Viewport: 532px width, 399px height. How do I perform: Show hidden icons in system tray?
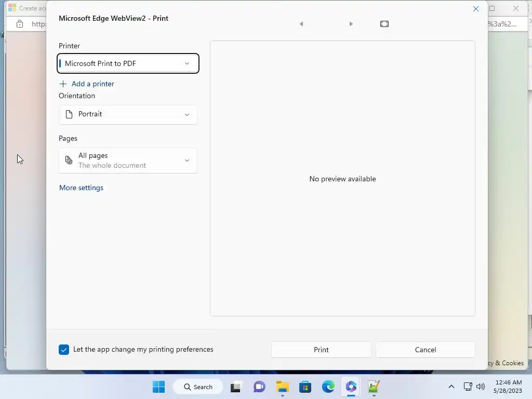(x=451, y=387)
